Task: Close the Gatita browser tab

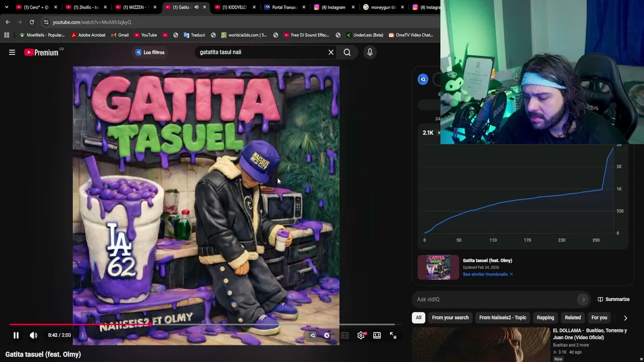Action: click(204, 7)
